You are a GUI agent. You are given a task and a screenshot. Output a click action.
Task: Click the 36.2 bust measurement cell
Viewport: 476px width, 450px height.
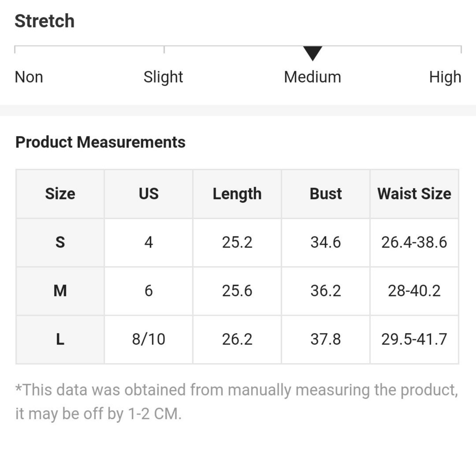(326, 291)
